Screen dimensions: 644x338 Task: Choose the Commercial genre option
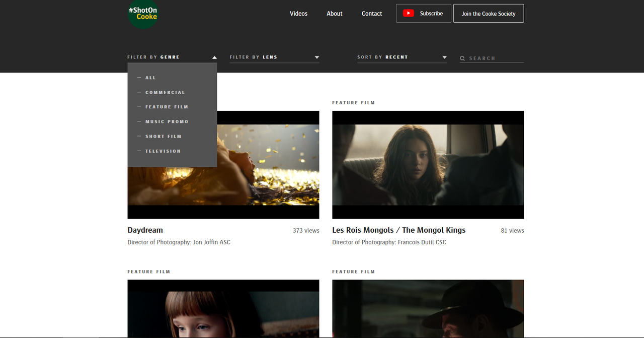(x=165, y=93)
